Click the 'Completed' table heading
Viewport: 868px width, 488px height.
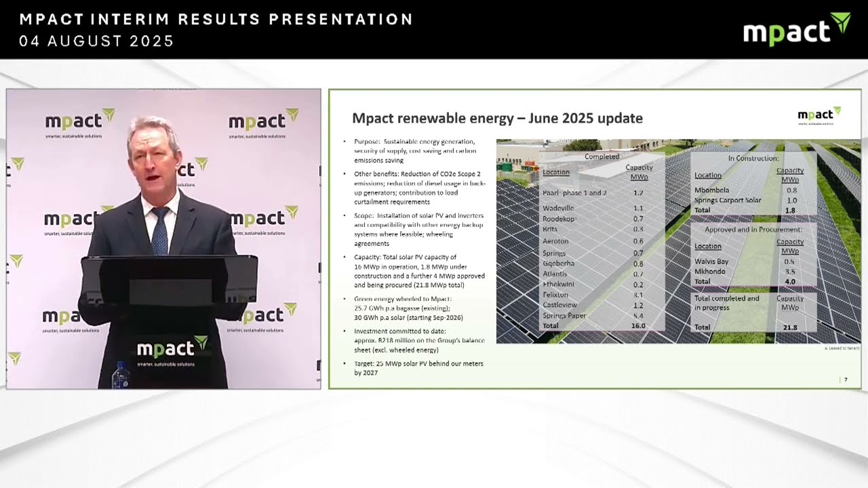pyautogui.click(x=602, y=157)
